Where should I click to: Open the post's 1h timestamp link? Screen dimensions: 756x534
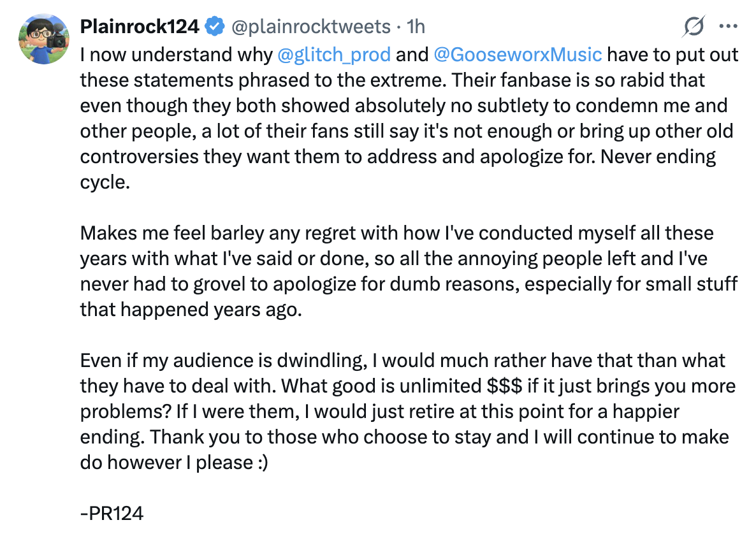click(x=416, y=27)
